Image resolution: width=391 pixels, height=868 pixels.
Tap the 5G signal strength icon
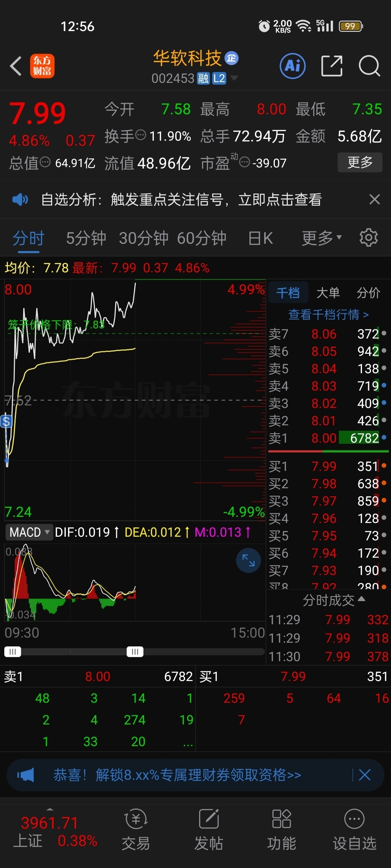pos(325,26)
